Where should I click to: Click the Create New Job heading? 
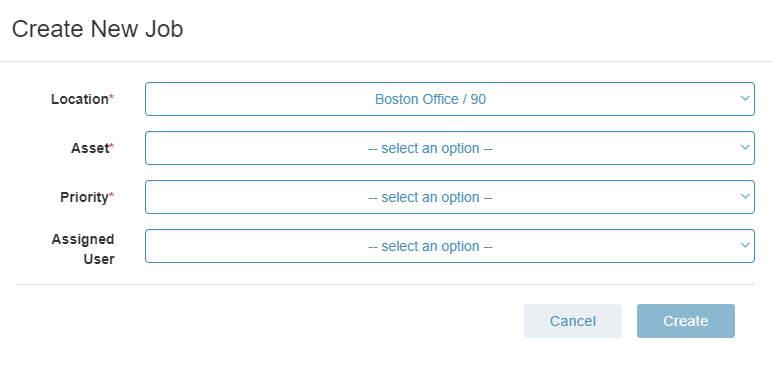[98, 29]
